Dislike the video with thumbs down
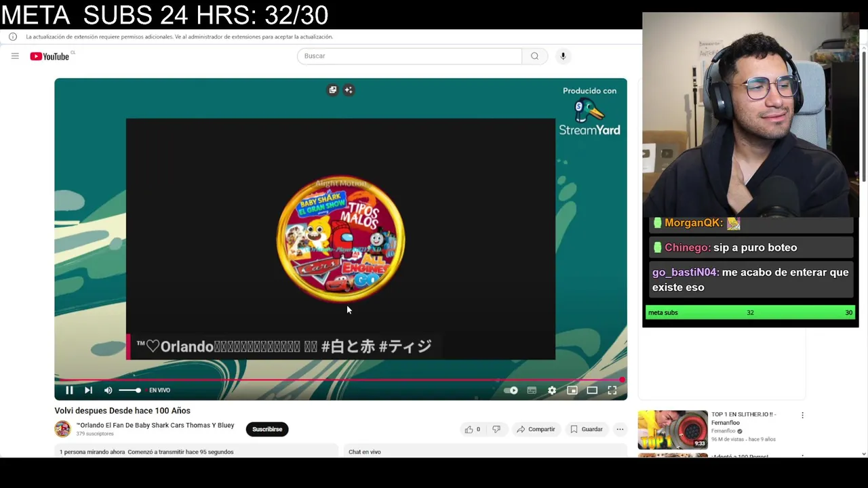This screenshot has height=488, width=868. [496, 429]
